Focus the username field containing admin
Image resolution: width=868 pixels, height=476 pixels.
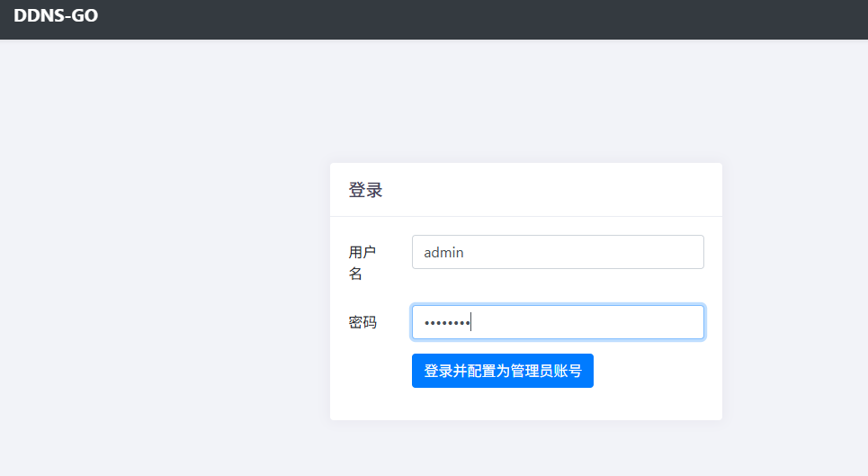coord(558,252)
